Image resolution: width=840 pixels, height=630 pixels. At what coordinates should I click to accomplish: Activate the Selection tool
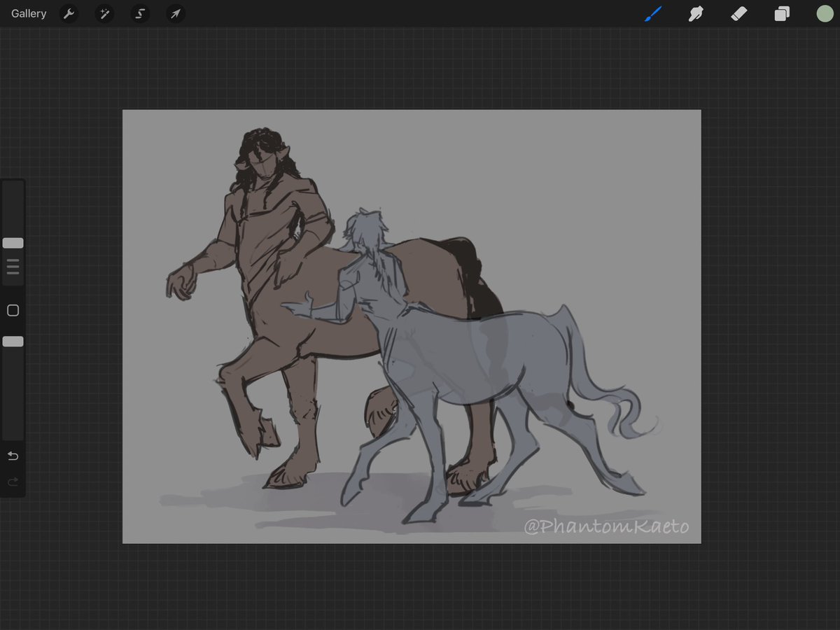pyautogui.click(x=140, y=13)
